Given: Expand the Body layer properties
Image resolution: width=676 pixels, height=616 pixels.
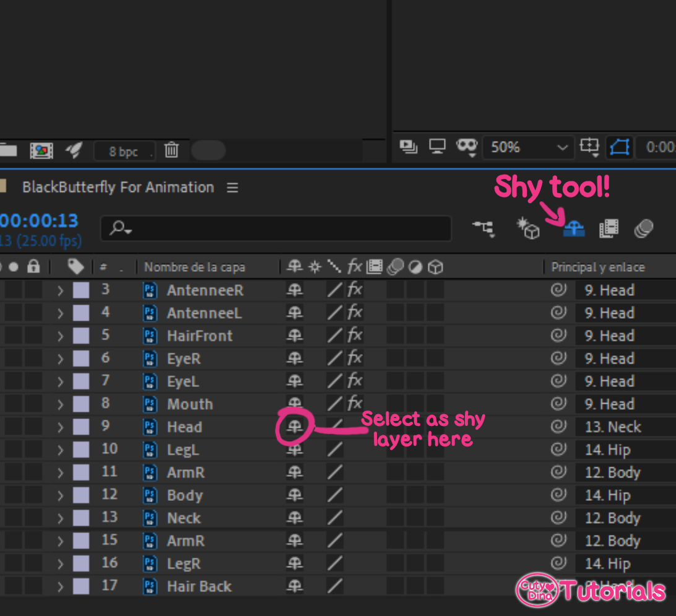Looking at the screenshot, I should (x=60, y=496).
